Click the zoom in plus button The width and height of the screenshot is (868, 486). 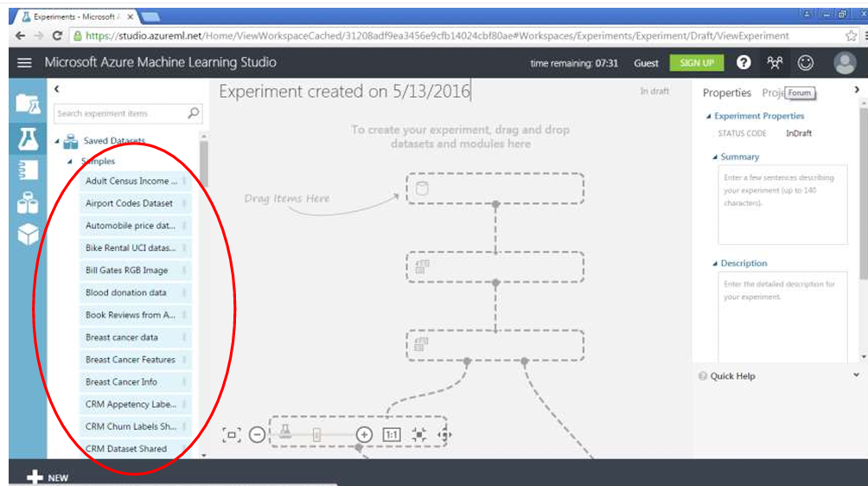coord(364,435)
